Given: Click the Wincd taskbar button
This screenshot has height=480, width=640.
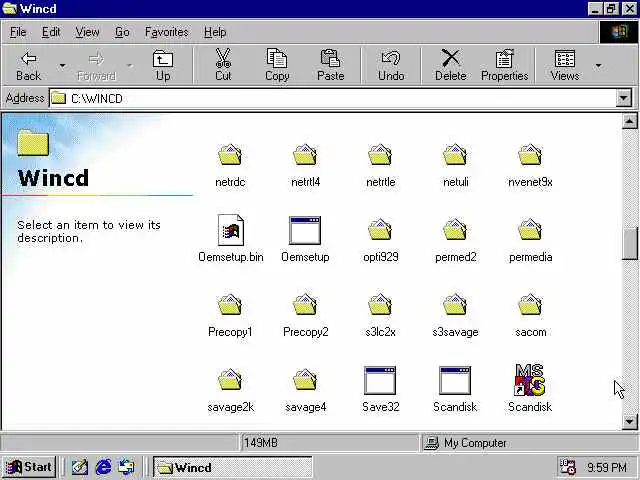Looking at the screenshot, I should (x=233, y=467).
